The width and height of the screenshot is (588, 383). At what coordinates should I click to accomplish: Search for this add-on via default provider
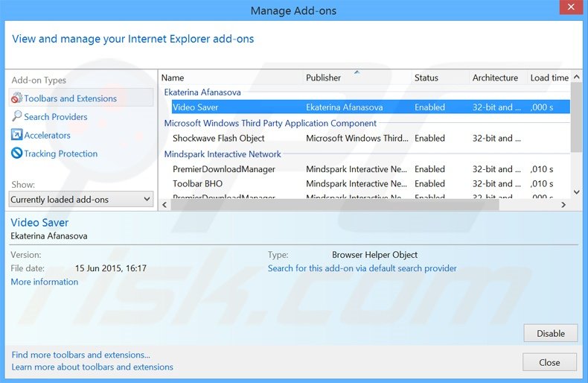coord(362,268)
